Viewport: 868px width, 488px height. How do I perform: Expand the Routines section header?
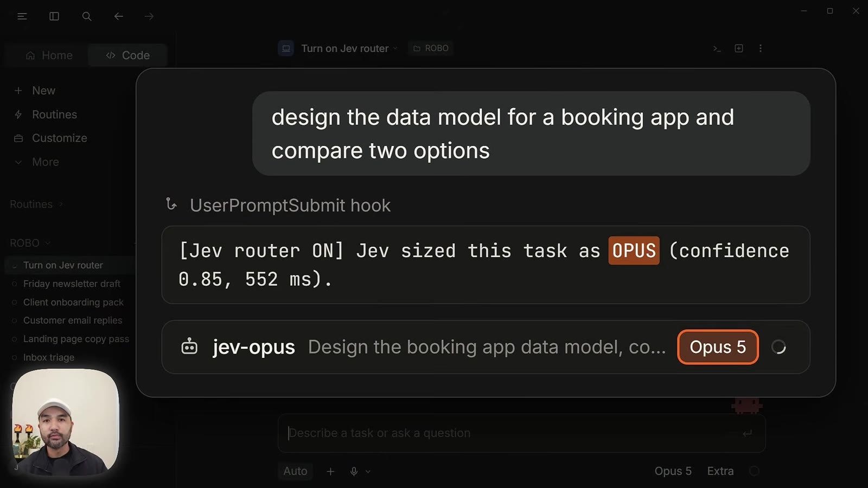(37, 204)
